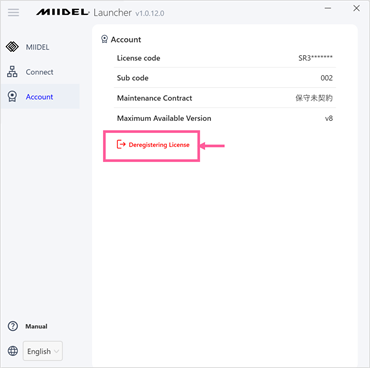Open the hamburger menu icon
370x368 pixels.
13,13
